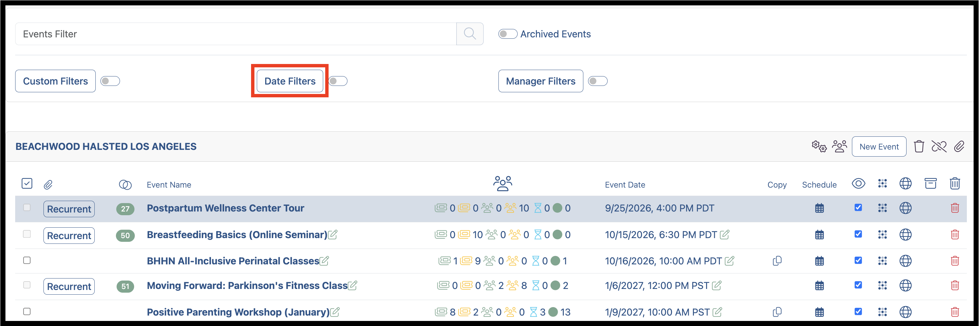
Task: Click the group people icon beside New Event
Action: tap(839, 146)
